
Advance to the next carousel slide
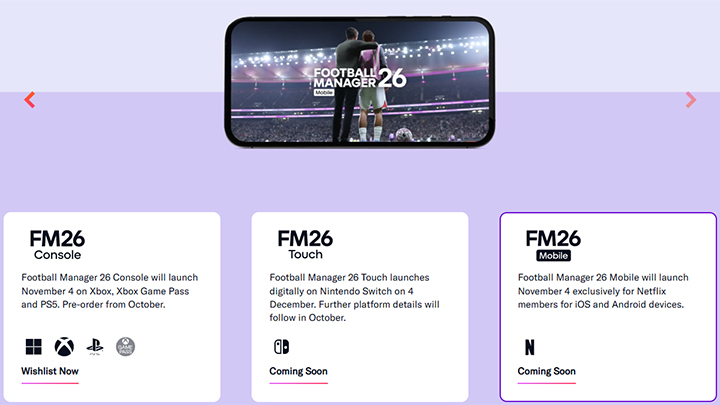pyautogui.click(x=690, y=100)
